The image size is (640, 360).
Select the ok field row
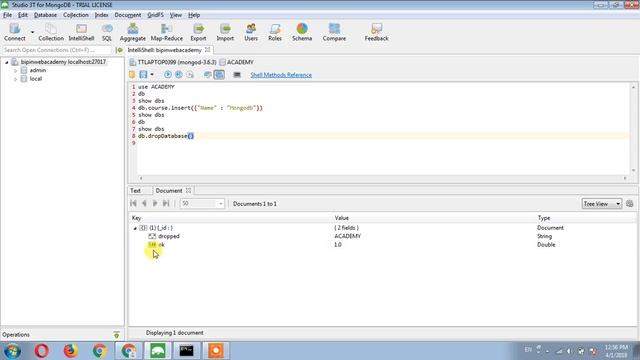click(x=382, y=245)
